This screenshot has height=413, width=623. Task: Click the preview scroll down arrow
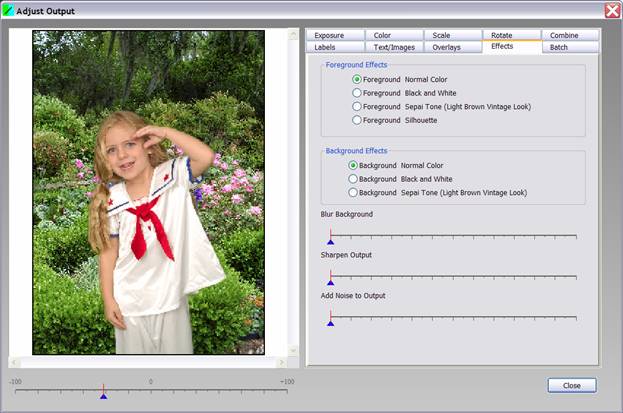[293, 350]
